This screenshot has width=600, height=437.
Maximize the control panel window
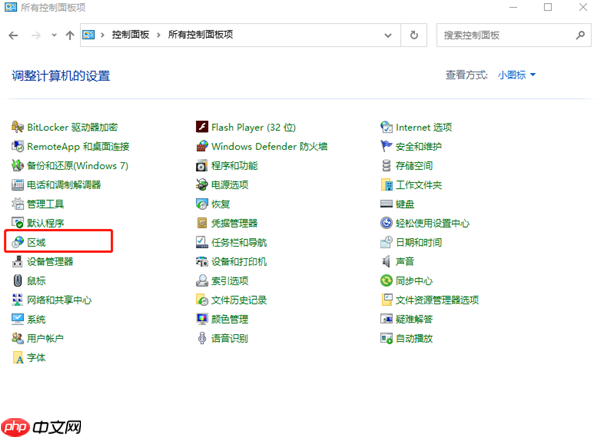tap(548, 7)
